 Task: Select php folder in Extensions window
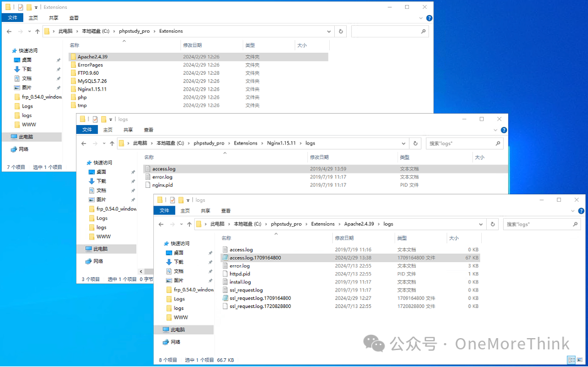pyautogui.click(x=82, y=97)
